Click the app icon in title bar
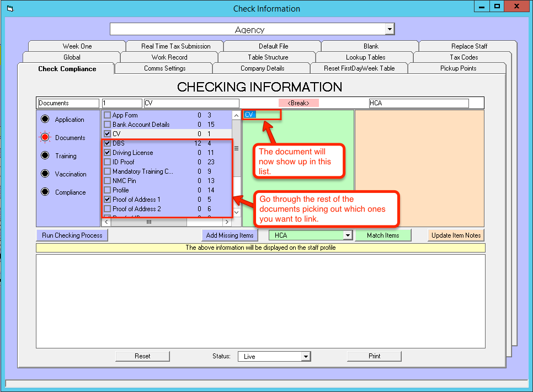 (x=9, y=9)
